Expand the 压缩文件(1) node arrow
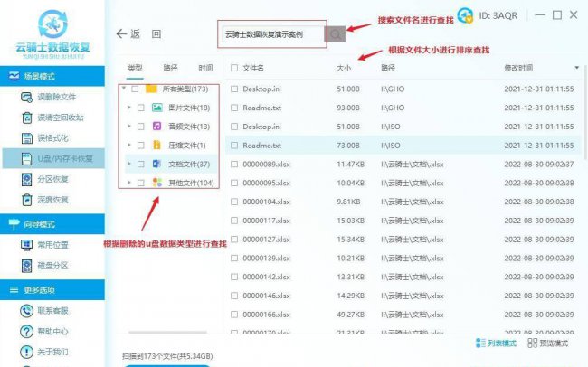This screenshot has width=588, height=367. 129,145
